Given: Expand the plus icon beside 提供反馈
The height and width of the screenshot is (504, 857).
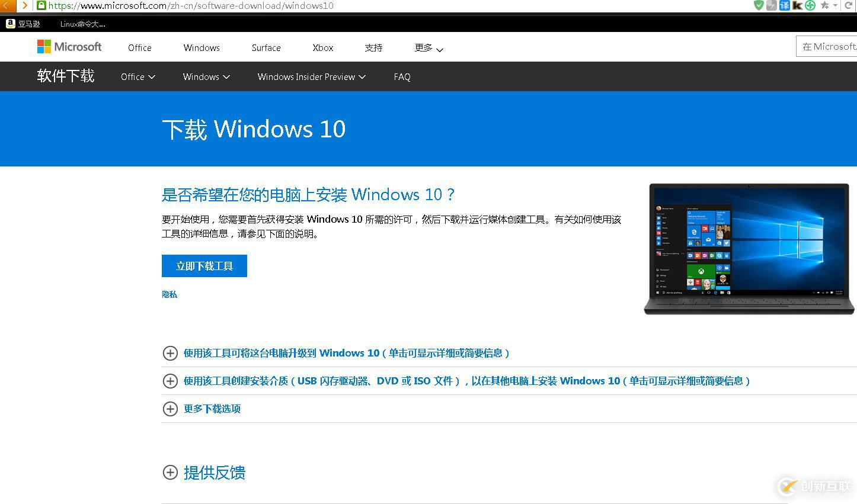Looking at the screenshot, I should coord(170,472).
